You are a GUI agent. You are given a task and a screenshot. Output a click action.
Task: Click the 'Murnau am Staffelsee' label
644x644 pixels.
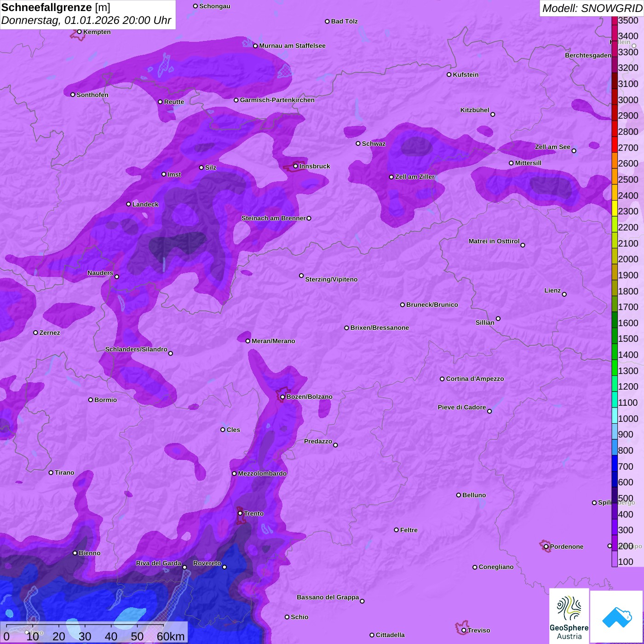(x=292, y=46)
